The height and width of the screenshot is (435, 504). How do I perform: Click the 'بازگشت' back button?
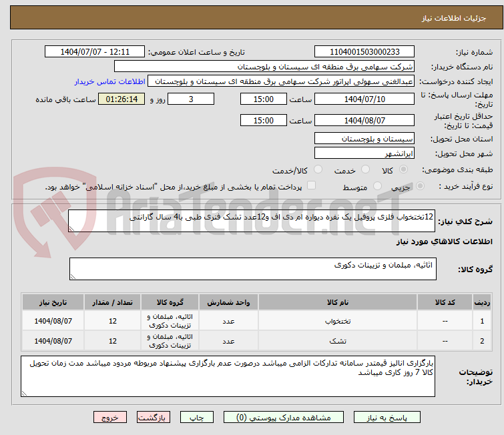(x=155, y=417)
